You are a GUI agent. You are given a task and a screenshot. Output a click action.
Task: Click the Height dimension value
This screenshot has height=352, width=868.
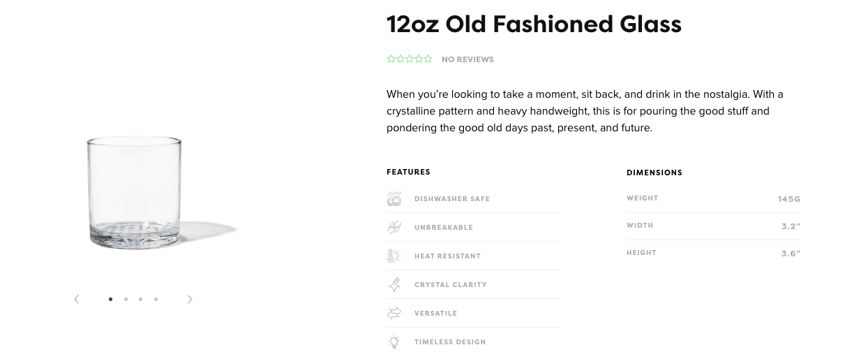[x=791, y=254]
